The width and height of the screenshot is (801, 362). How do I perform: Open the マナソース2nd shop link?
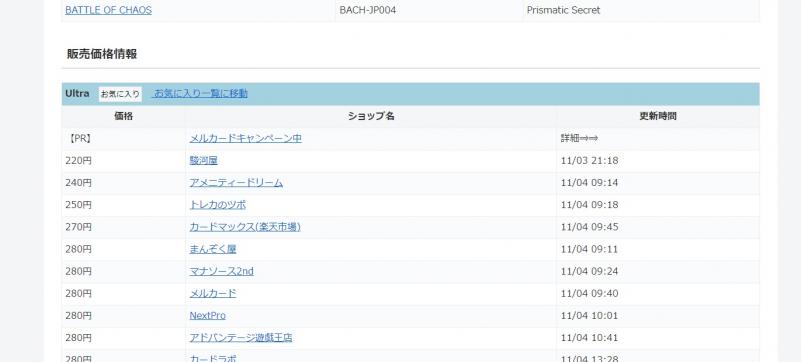pyautogui.click(x=221, y=271)
